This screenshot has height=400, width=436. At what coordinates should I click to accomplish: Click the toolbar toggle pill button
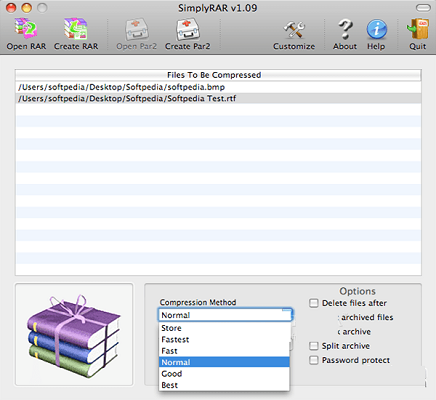point(423,8)
